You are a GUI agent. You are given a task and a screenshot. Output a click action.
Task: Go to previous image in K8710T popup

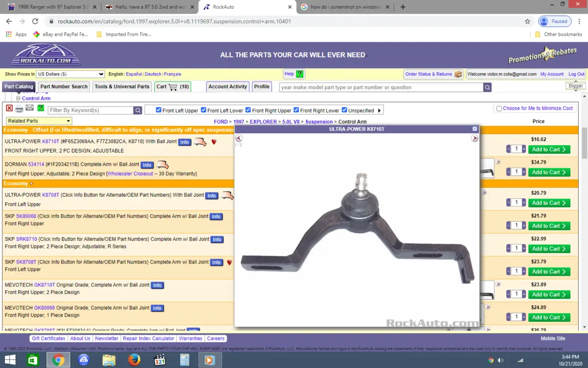pos(239,138)
